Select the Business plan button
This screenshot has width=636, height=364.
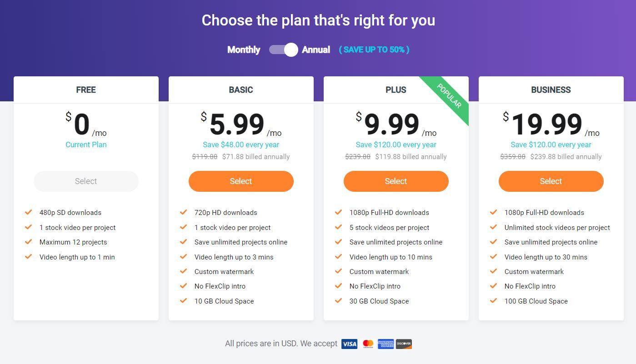click(x=551, y=181)
